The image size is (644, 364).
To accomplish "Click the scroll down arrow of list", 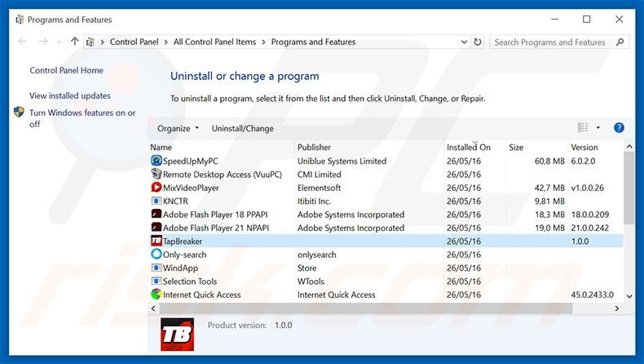I will 629,295.
